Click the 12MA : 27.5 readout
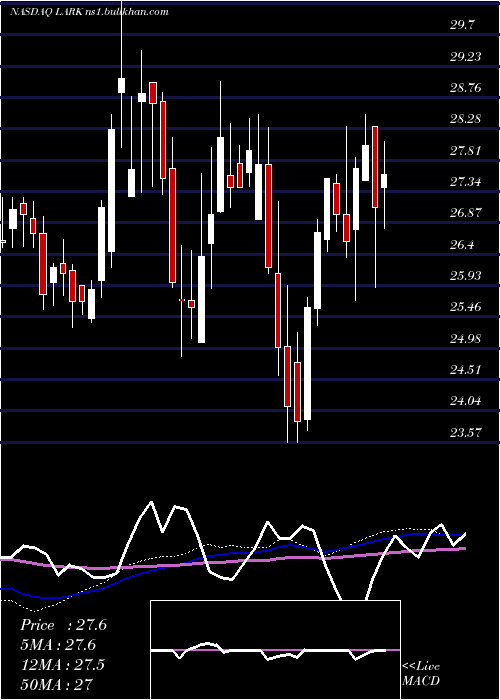The width and height of the screenshot is (500, 700). coord(62,665)
